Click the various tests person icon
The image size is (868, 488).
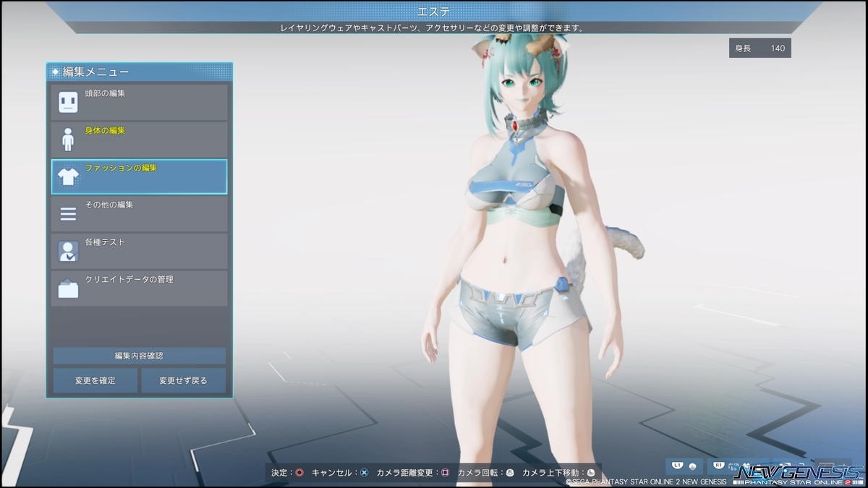(68, 251)
